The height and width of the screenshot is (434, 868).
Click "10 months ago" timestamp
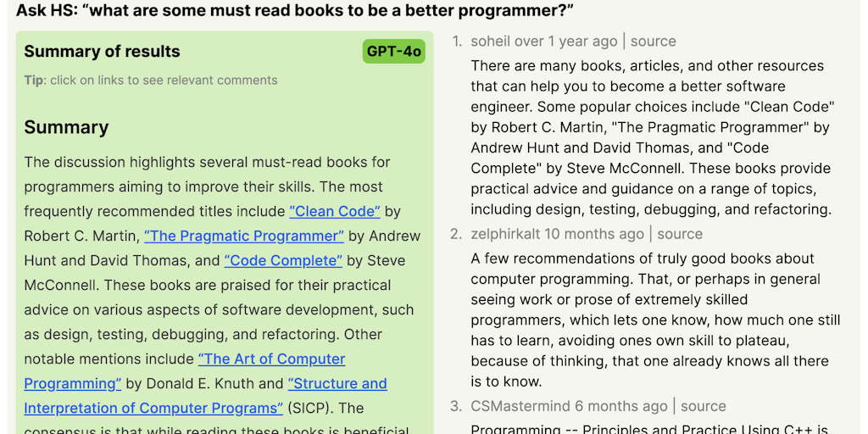[594, 234]
